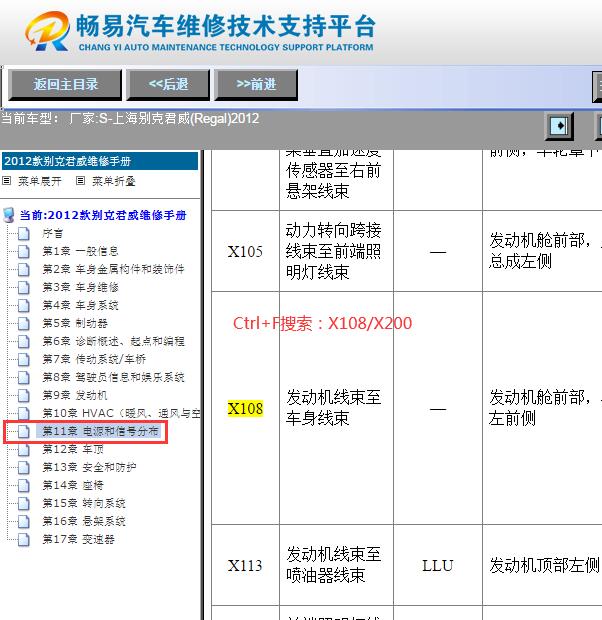Open 第10章 HVAC chapter
The width and height of the screenshot is (602, 620).
tap(121, 413)
